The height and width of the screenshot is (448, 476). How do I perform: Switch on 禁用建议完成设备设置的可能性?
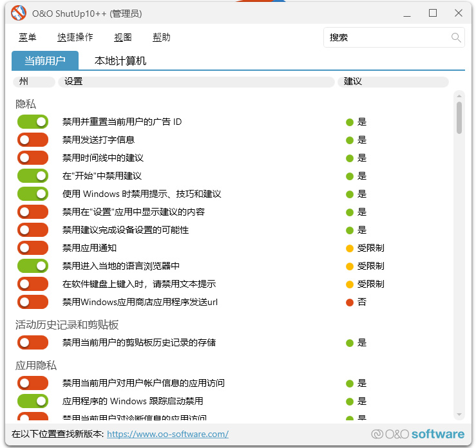(33, 230)
